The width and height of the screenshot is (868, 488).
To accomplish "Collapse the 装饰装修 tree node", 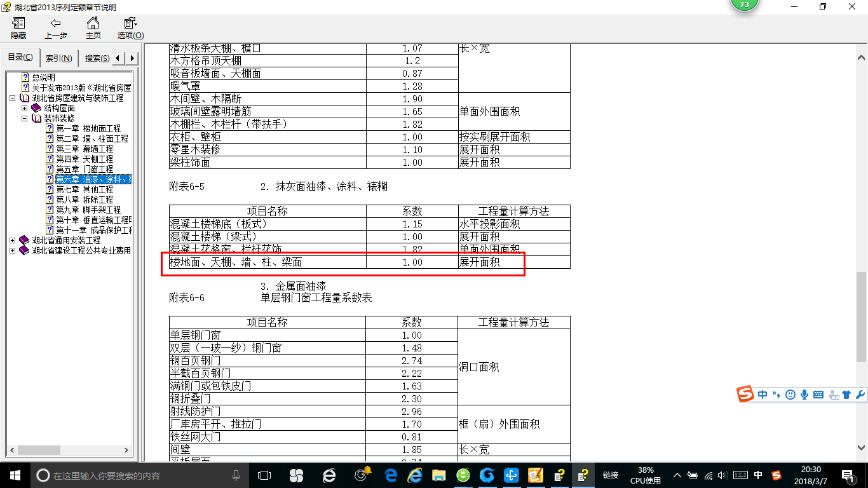I will 25,118.
